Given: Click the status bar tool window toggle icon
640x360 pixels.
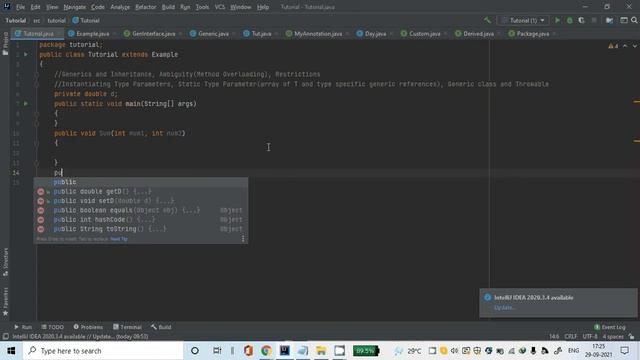Looking at the screenshot, I should coord(6,337).
